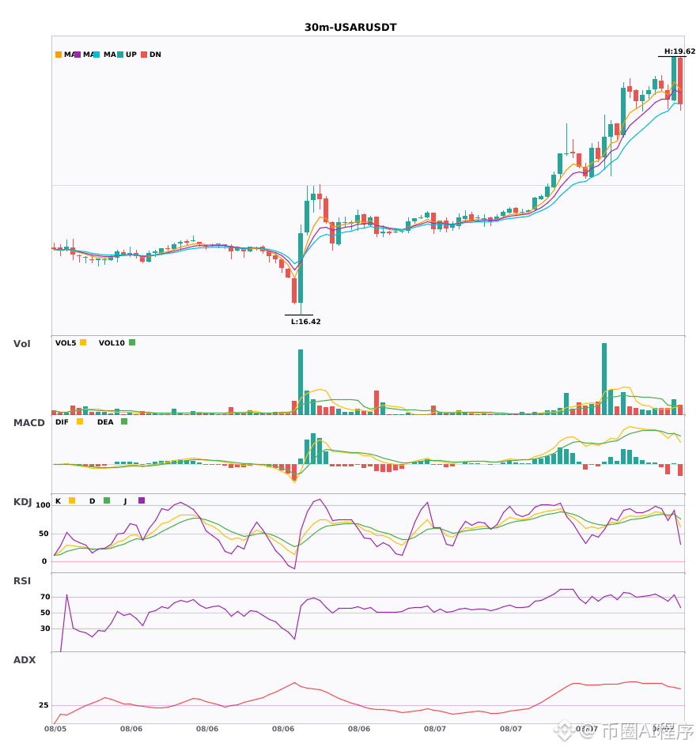Click the Vol panel label
This screenshot has width=700, height=751.
point(21,343)
